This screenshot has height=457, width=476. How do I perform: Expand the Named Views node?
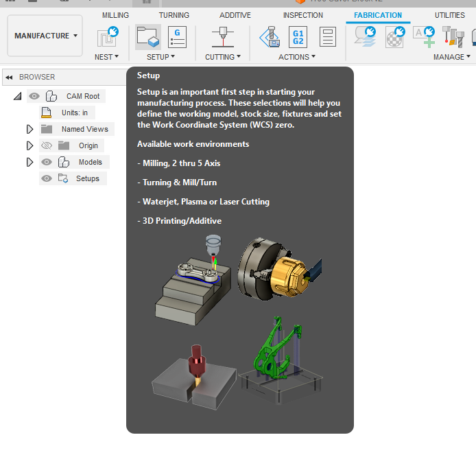click(x=29, y=129)
